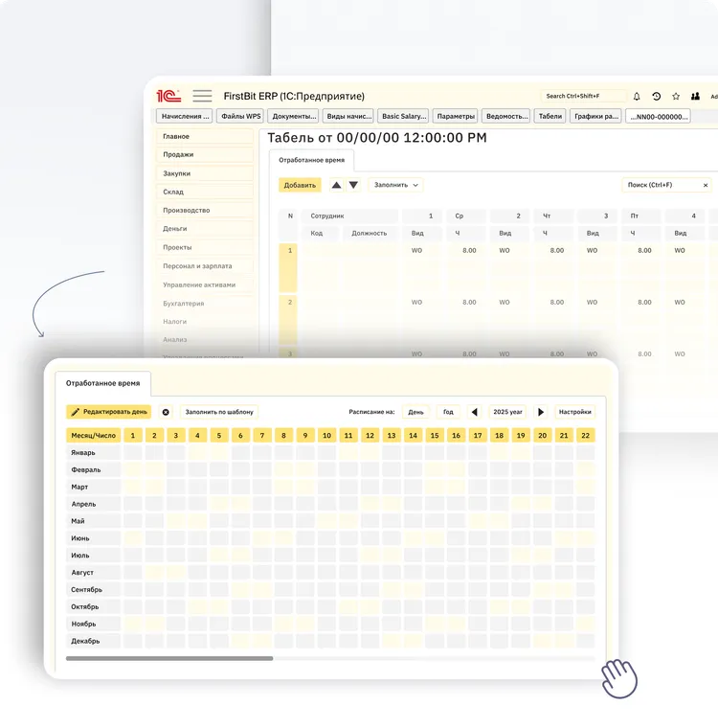Focus the Поиск (Ctrl+F) search field
The height and width of the screenshot is (728, 718).
tap(661, 185)
